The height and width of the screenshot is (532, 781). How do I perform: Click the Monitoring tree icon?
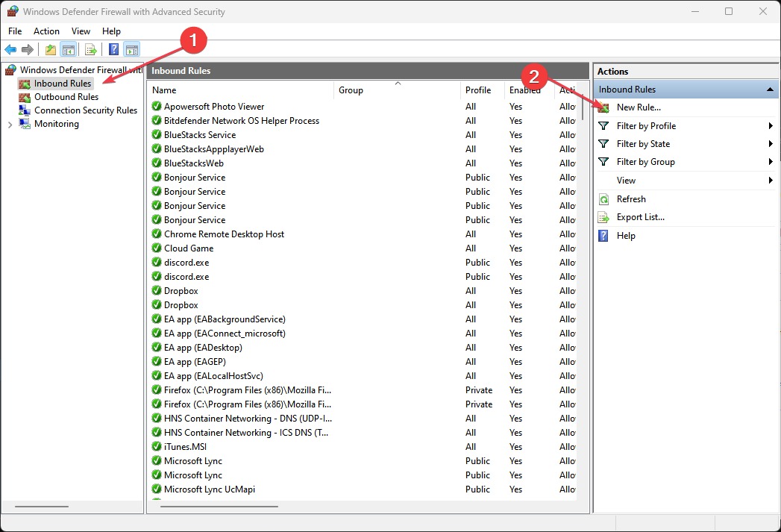(25, 124)
